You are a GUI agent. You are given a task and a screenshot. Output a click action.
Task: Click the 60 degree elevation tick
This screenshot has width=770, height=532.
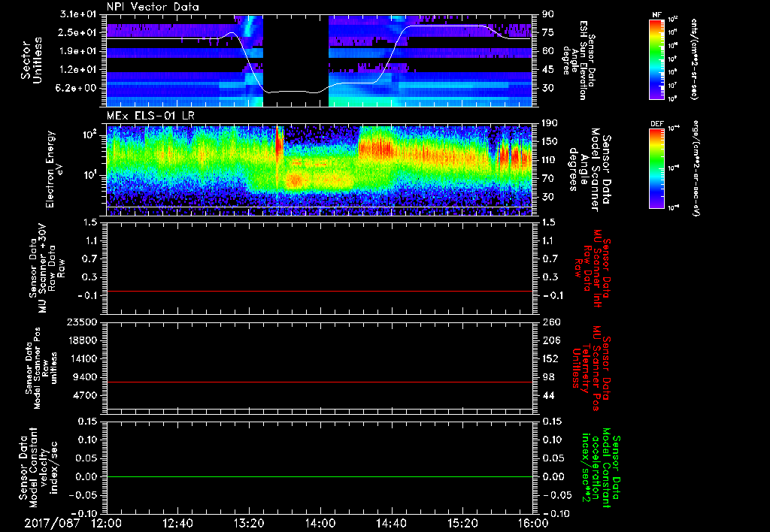click(547, 51)
